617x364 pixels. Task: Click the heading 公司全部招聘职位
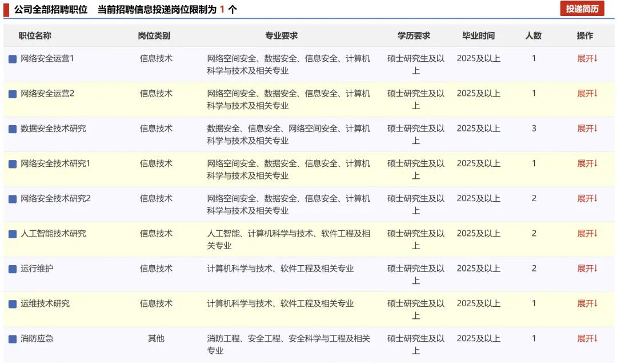(x=51, y=10)
